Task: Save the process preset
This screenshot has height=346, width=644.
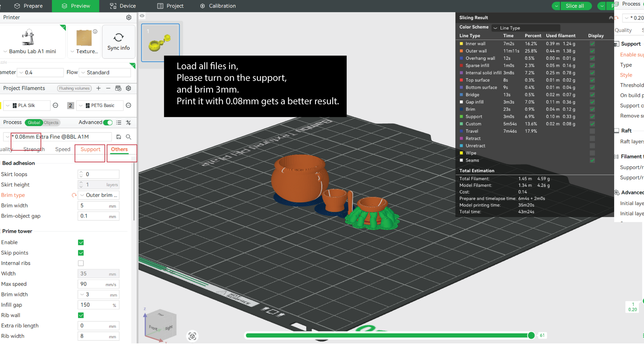Action: click(118, 137)
